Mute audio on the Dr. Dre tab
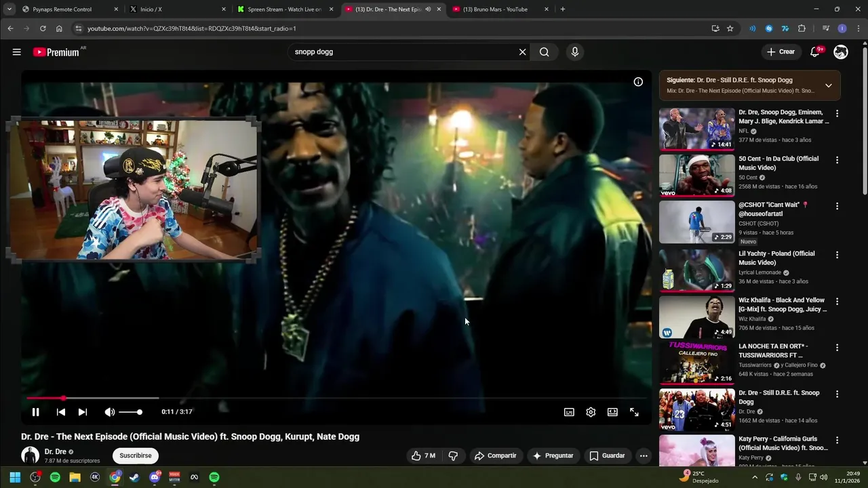868x488 pixels. click(428, 9)
